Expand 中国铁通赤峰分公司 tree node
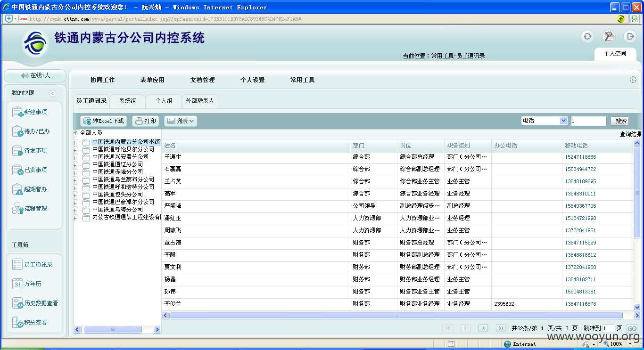 (75, 172)
